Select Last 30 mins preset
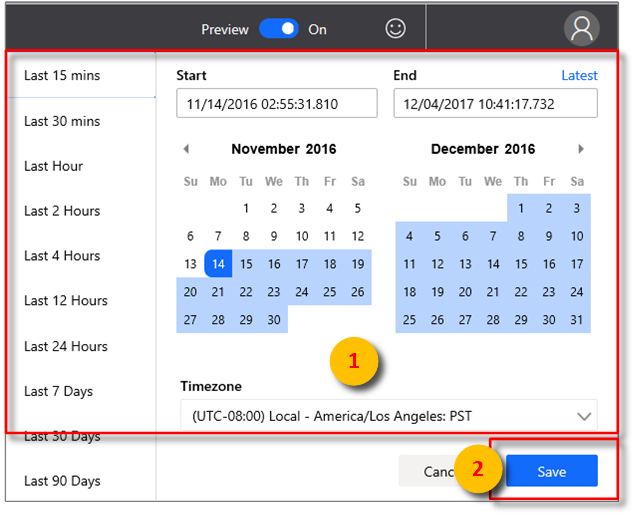 (62, 121)
